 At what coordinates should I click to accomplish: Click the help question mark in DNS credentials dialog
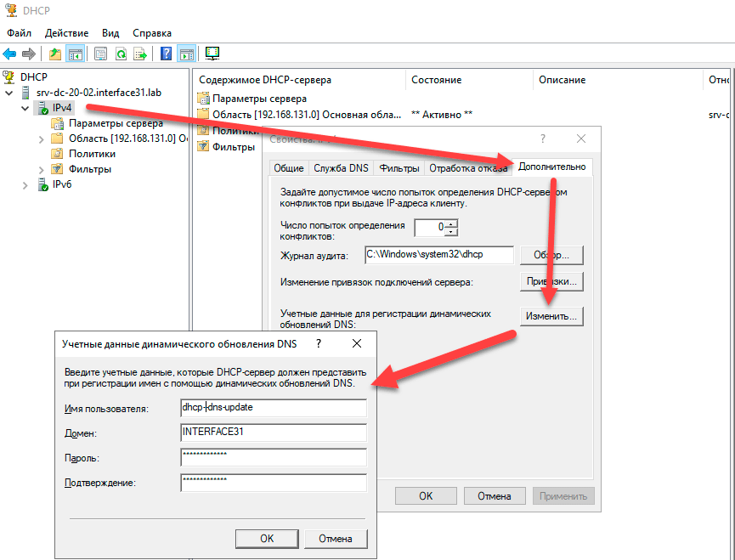pyautogui.click(x=319, y=343)
